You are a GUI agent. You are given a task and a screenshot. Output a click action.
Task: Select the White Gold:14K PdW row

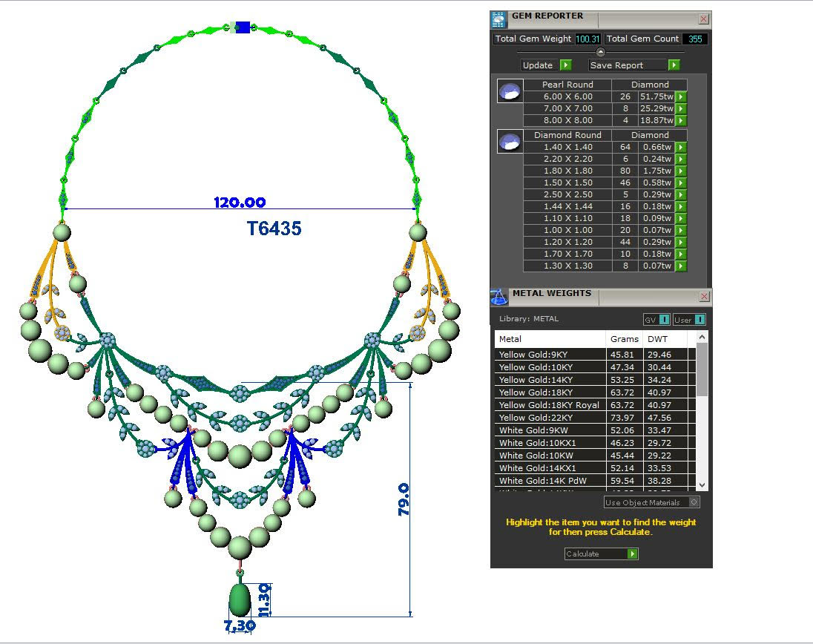pyautogui.click(x=549, y=481)
